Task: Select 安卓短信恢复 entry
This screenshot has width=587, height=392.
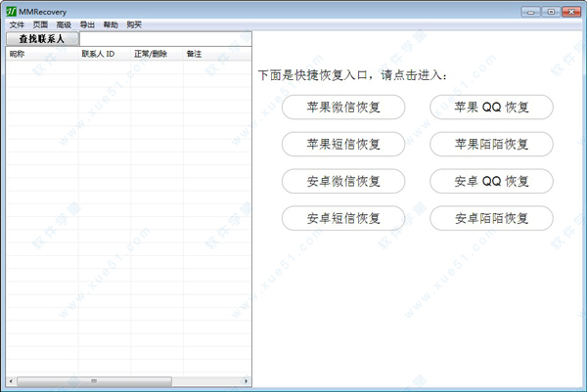Action: tap(343, 218)
